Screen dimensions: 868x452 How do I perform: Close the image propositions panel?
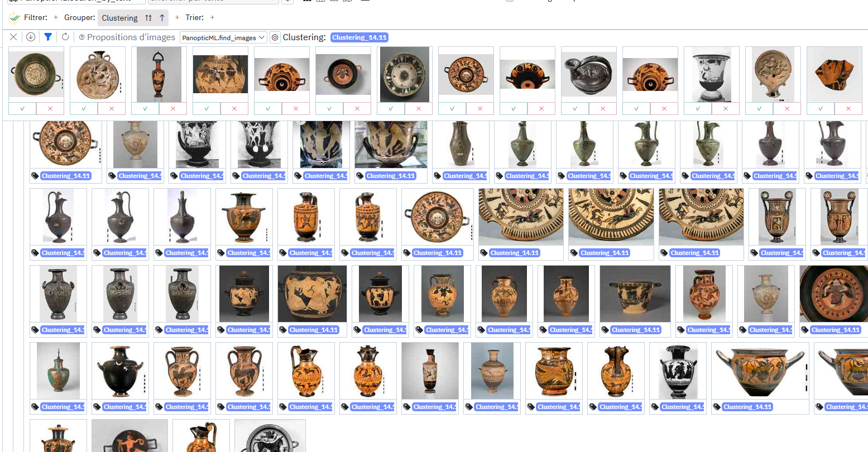[13, 37]
